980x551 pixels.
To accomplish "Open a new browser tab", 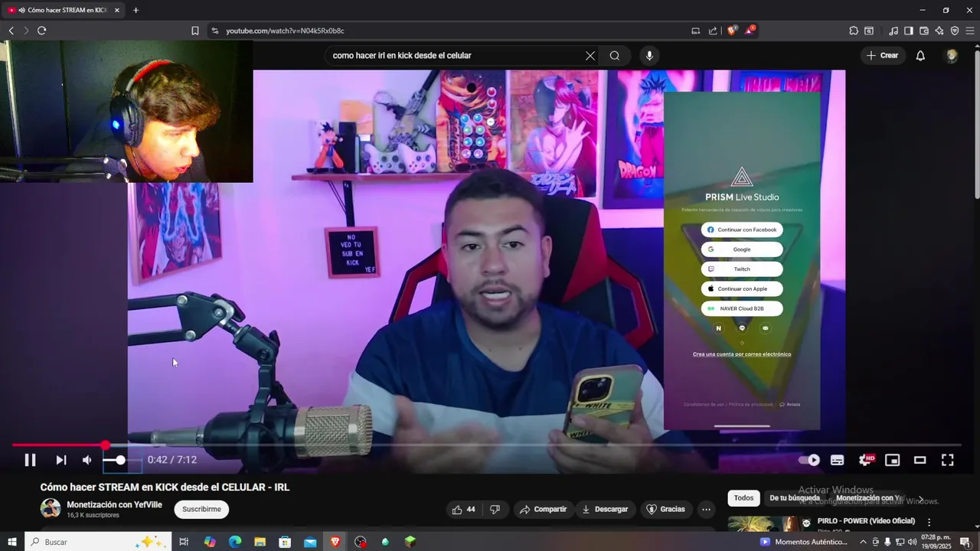I will point(136,10).
